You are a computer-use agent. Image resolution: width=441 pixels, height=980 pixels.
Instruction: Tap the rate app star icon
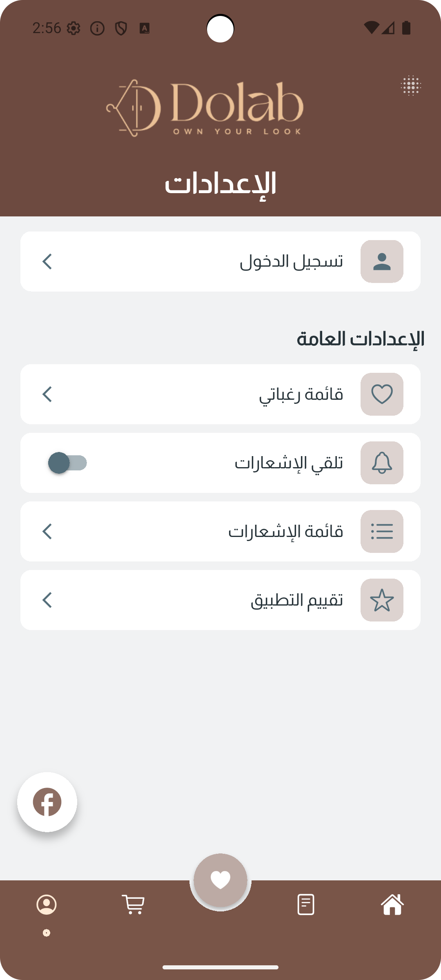382,600
